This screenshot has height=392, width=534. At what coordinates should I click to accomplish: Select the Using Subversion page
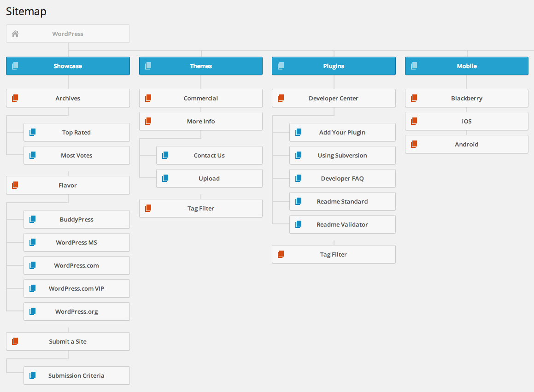point(343,155)
